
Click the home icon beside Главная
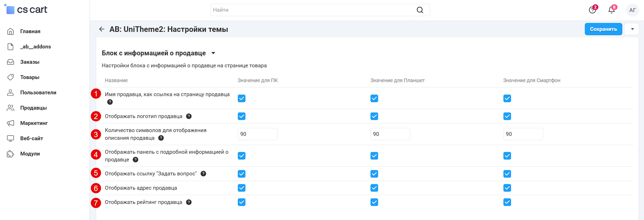coord(10,31)
